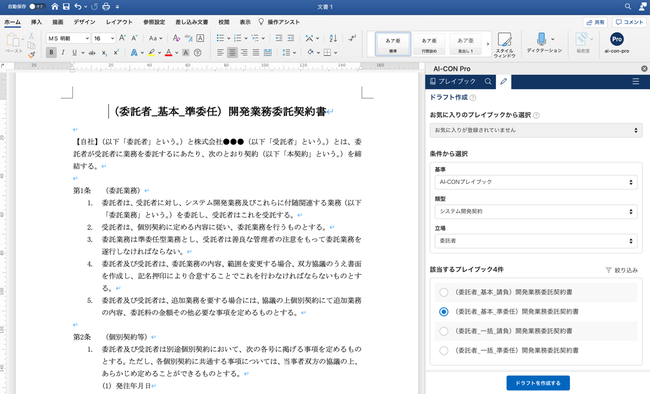Click the document title heading text
The height and width of the screenshot is (395, 650).
(x=220, y=111)
